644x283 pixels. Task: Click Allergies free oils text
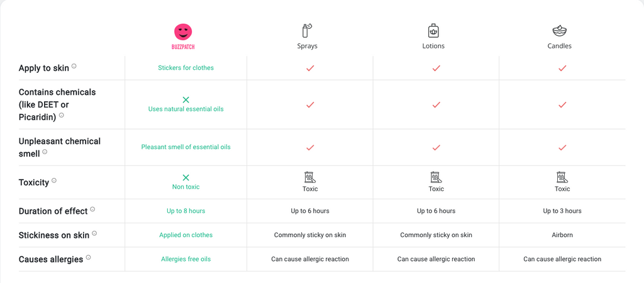coord(186,259)
